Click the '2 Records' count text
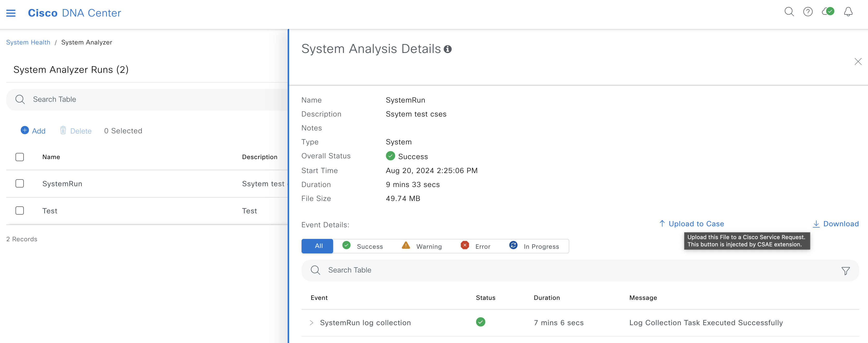 [21, 239]
